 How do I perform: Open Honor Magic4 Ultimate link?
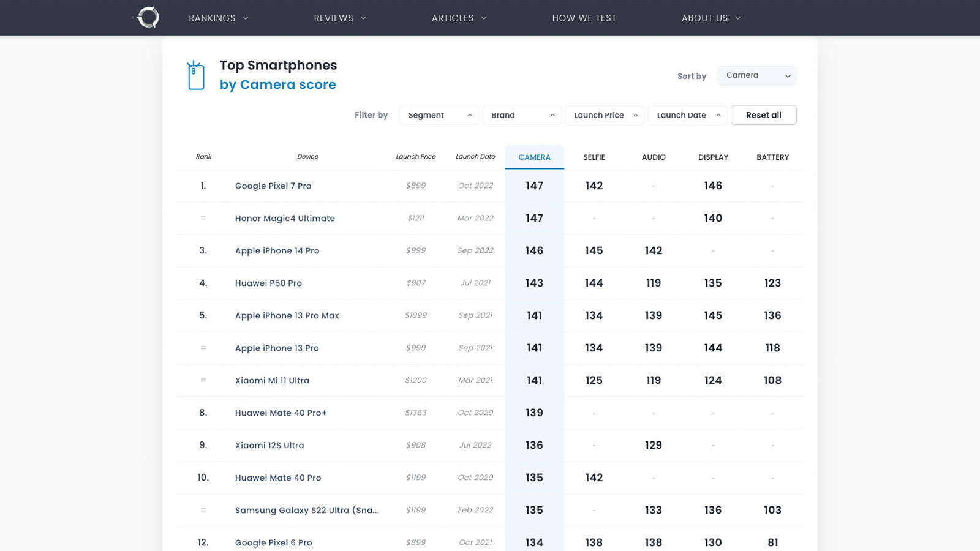[x=285, y=219]
